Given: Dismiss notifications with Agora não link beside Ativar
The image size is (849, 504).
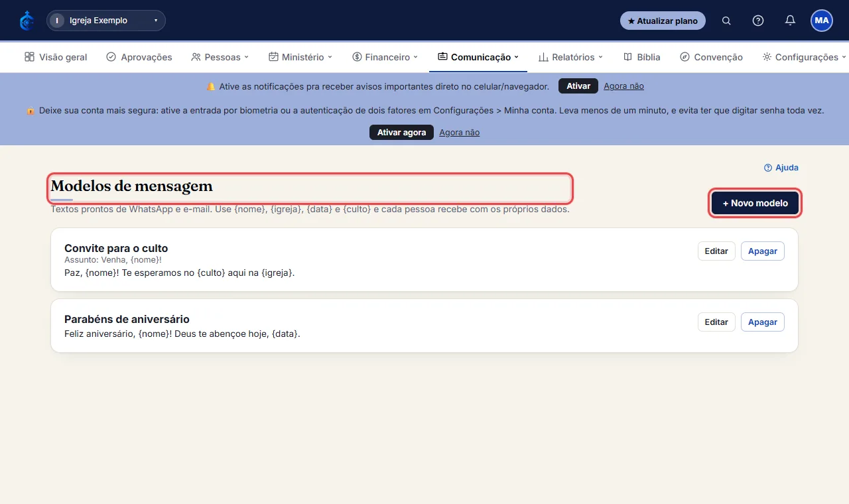Looking at the screenshot, I should coord(623,86).
